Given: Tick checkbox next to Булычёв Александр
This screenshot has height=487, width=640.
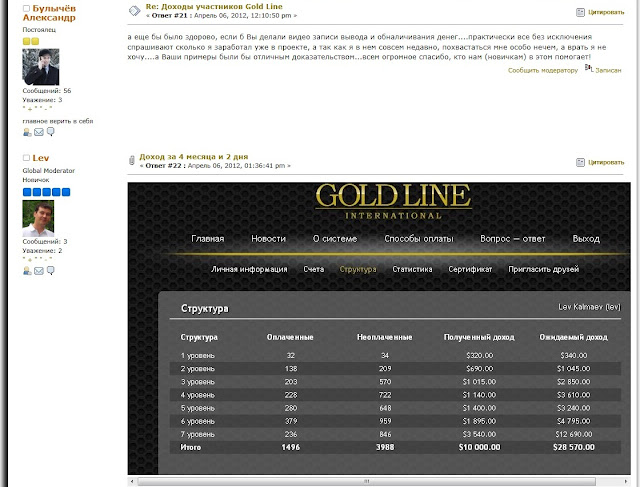Looking at the screenshot, I should pyautogui.click(x=26, y=8).
